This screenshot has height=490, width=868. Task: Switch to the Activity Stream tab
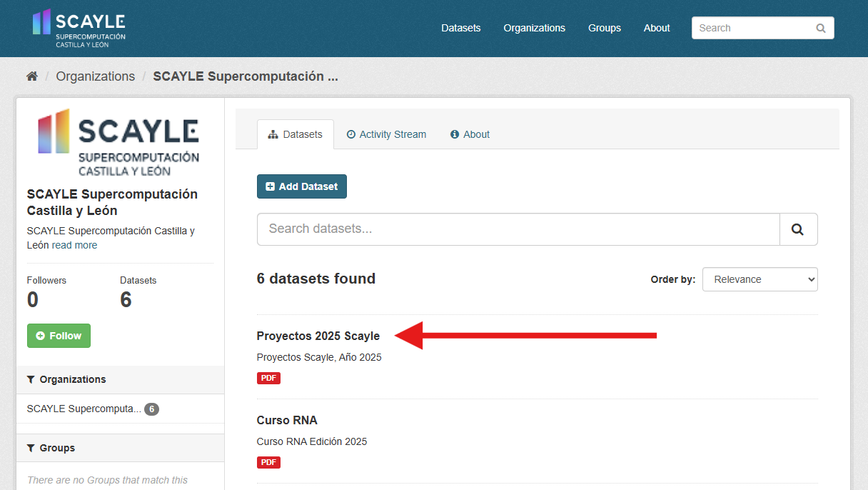point(386,134)
